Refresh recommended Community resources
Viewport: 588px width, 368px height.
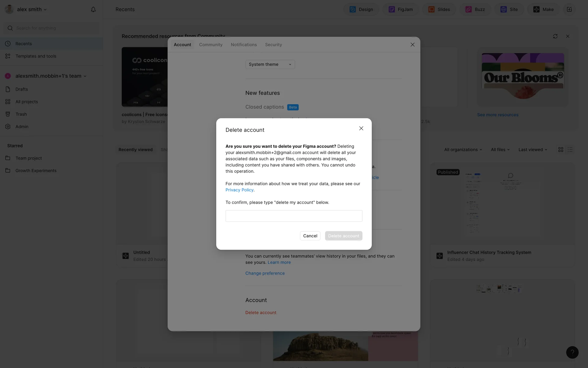point(555,36)
